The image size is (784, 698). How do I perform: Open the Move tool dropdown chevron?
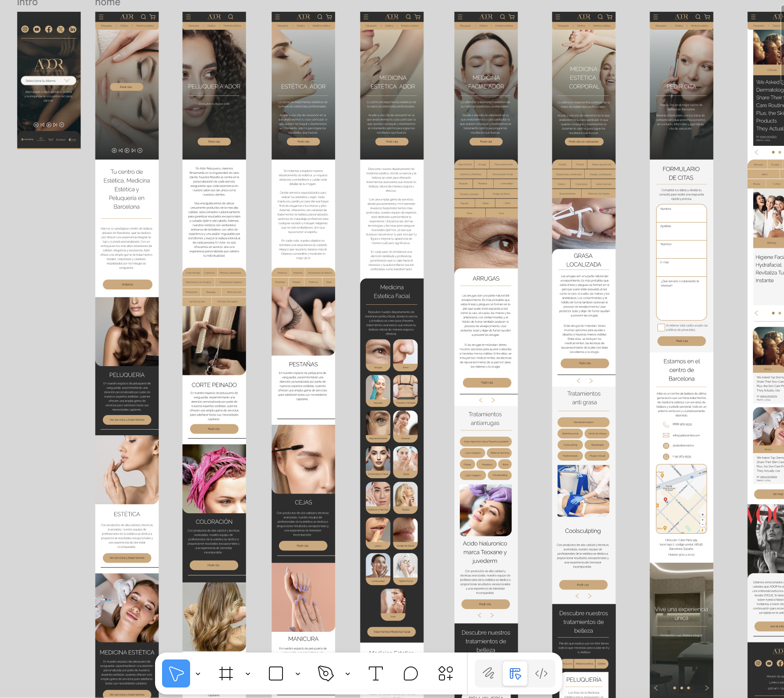click(198, 673)
